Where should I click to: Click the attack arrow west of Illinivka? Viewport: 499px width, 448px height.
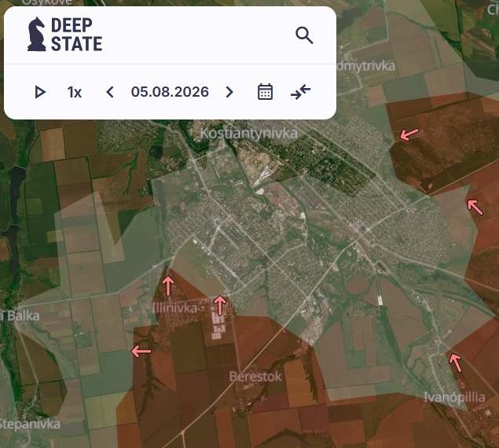[x=141, y=351]
